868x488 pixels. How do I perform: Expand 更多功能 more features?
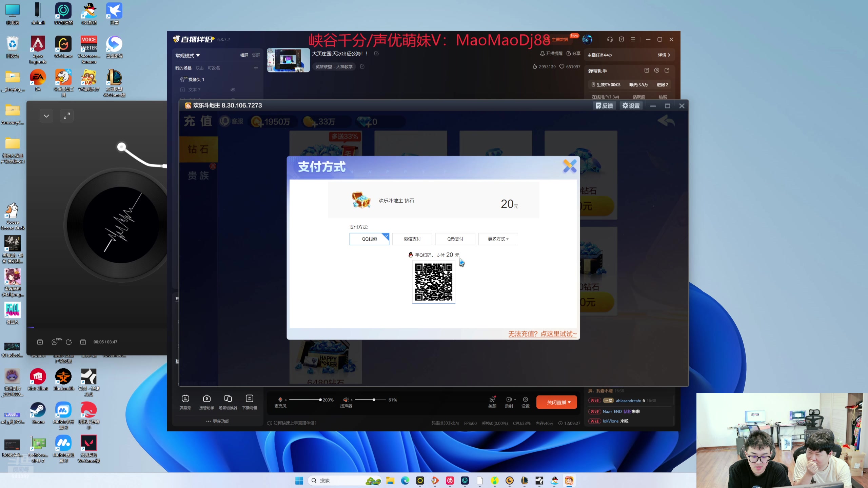[x=217, y=421]
